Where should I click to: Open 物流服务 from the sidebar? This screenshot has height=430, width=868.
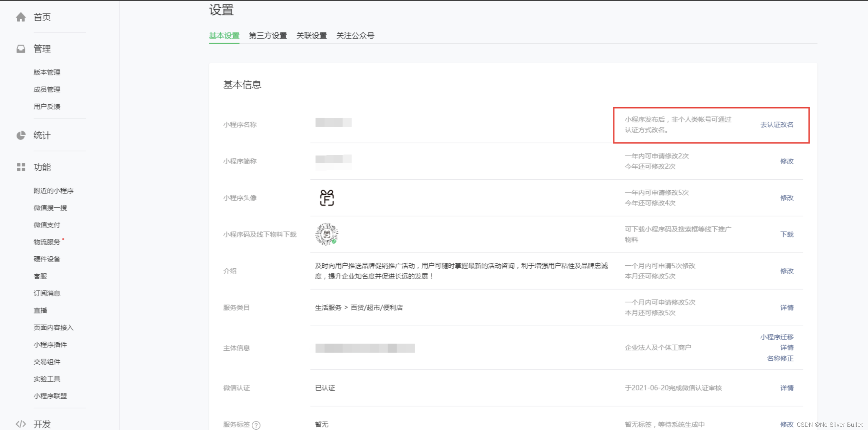(x=47, y=242)
